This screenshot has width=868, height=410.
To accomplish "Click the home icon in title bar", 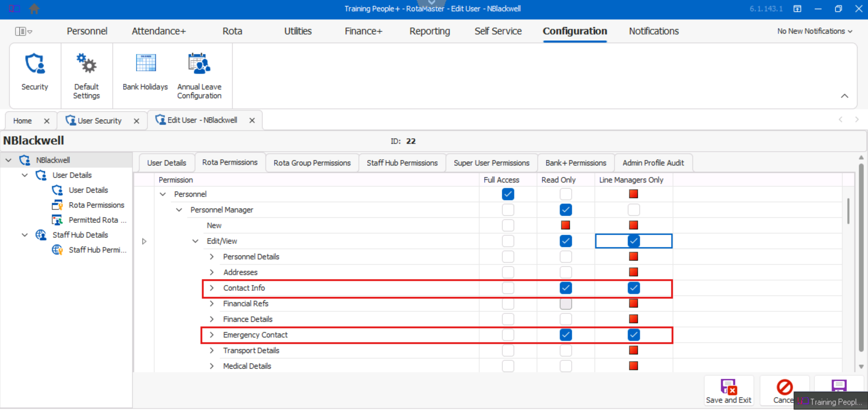I will point(34,9).
